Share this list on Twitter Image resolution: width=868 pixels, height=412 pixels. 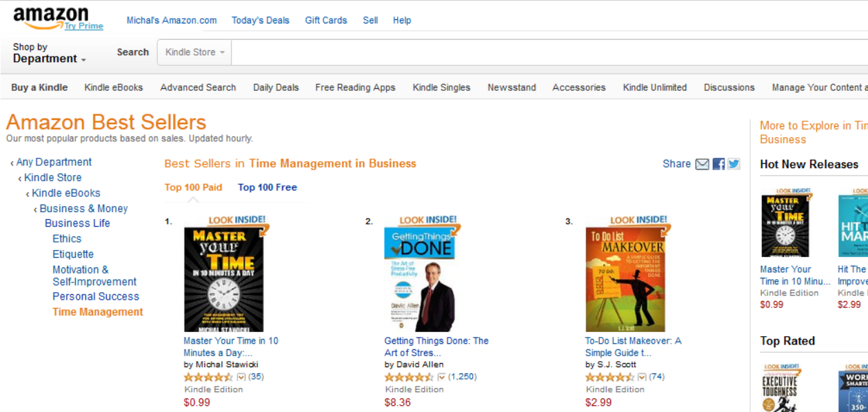734,164
